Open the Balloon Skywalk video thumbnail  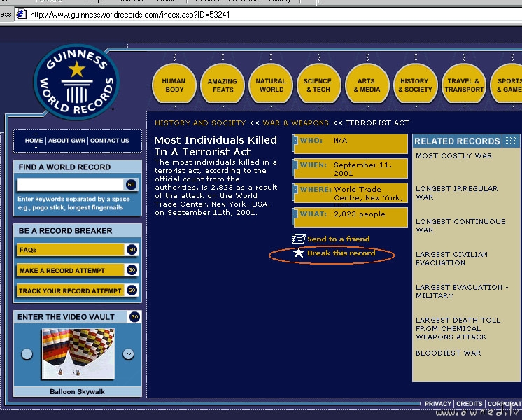point(78,353)
